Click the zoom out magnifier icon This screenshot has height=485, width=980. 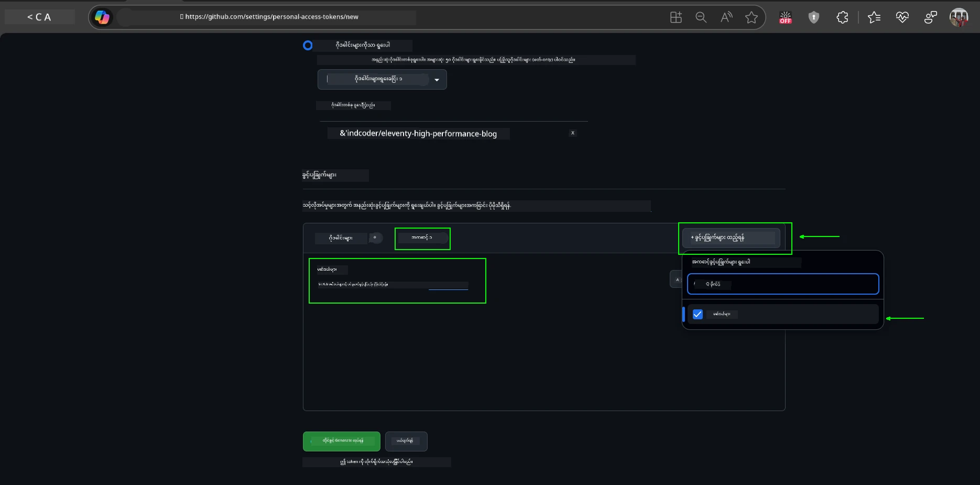701,17
